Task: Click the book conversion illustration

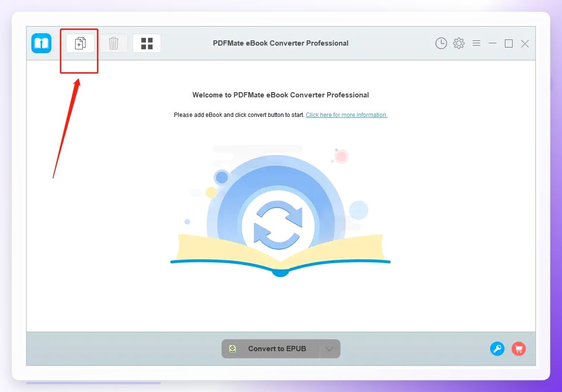Action: [x=280, y=211]
